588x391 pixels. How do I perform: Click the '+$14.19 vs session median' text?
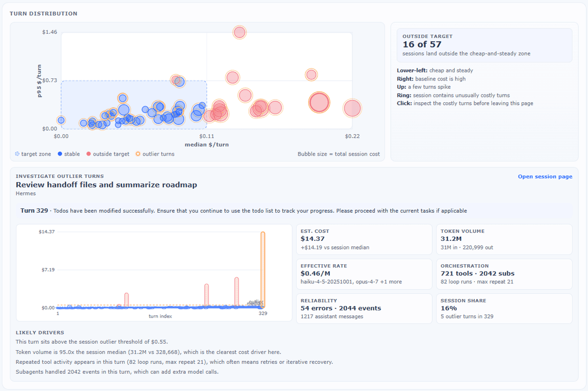coord(335,247)
